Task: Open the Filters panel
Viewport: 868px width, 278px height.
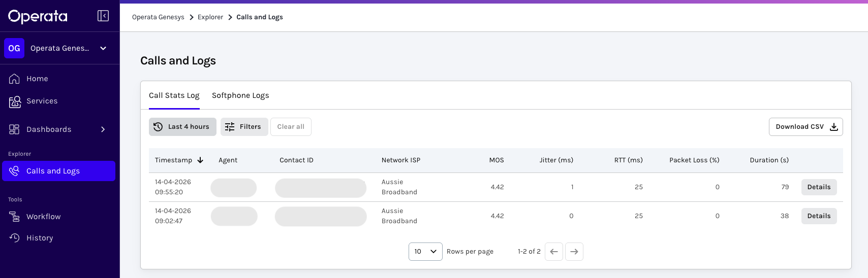Action: [244, 127]
